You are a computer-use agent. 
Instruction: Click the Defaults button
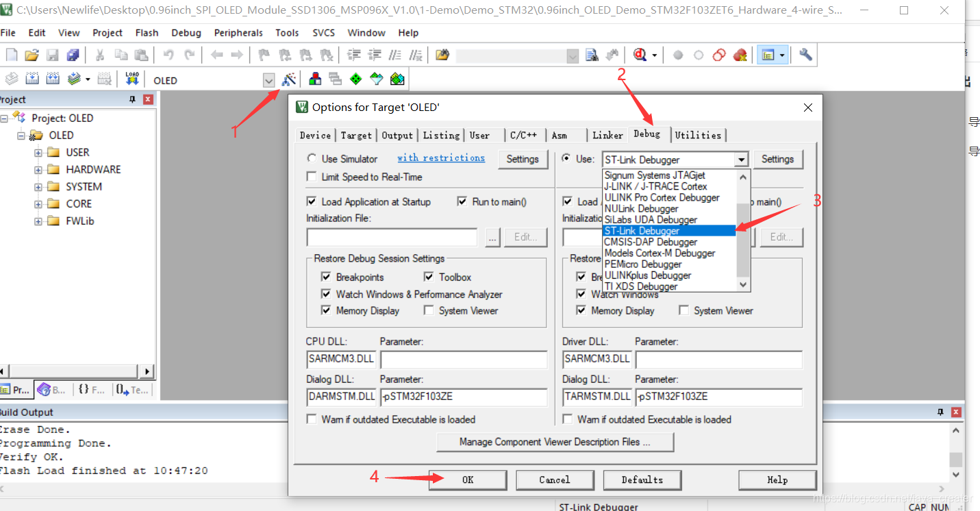[x=642, y=480]
